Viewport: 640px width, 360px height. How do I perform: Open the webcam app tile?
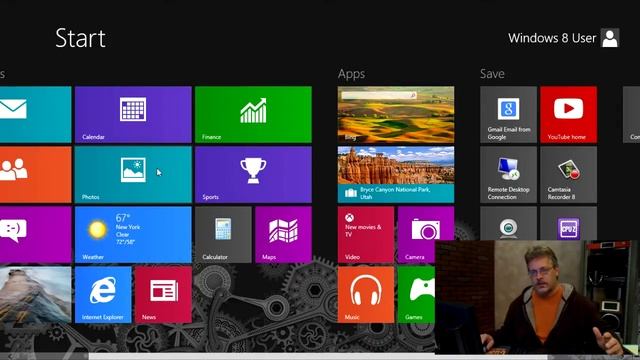508,223
